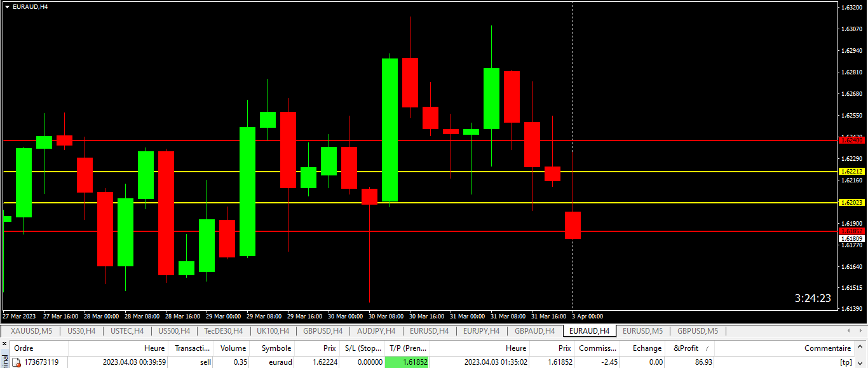This screenshot has height=368, width=868.
Task: Go to the GBPUSD,H4 chart tab
Action: [323, 331]
